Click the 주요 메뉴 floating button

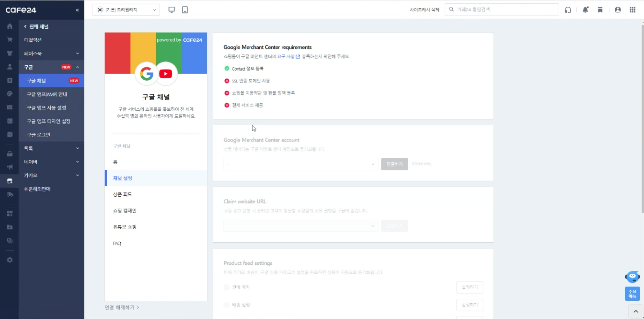632,294
